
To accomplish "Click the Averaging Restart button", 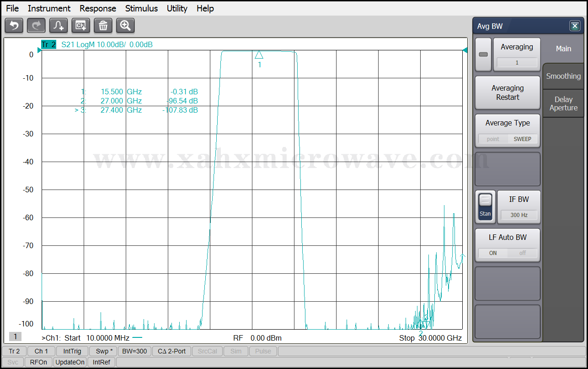I will tap(508, 92).
